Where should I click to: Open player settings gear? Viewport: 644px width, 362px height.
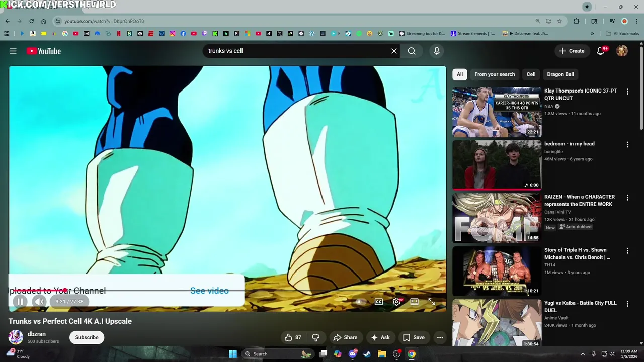coord(396,302)
